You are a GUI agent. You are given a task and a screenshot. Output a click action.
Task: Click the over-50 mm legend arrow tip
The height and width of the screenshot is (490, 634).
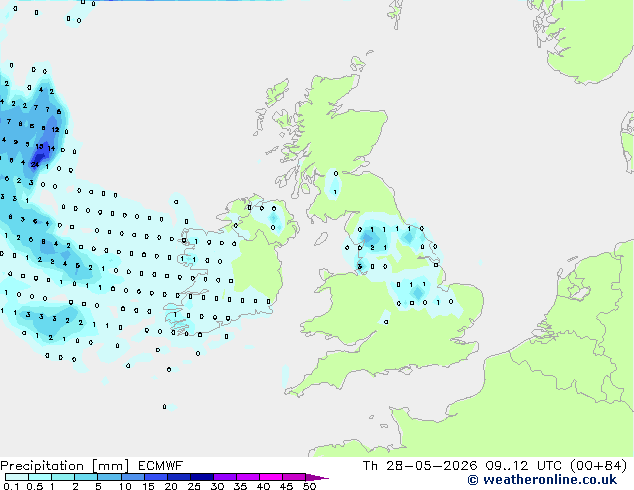tap(317, 477)
